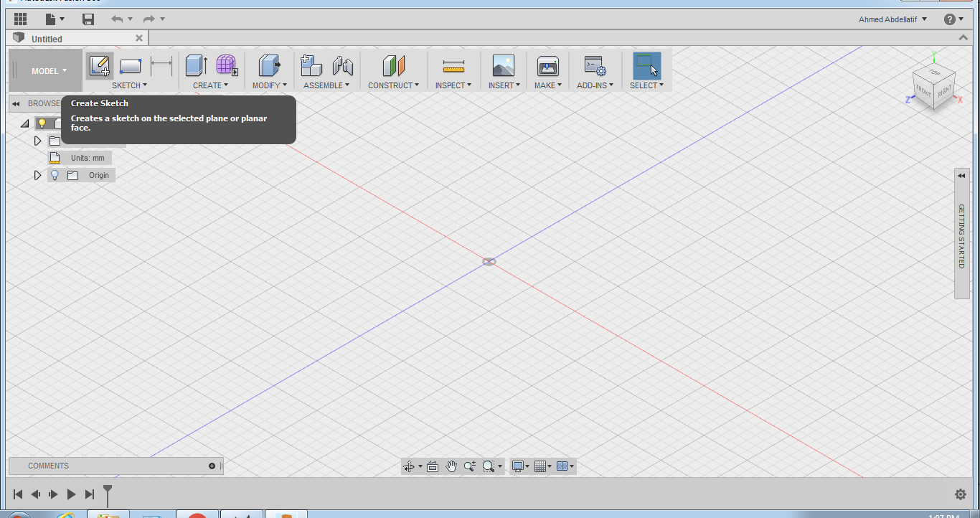Select the Measure ruler icon
Viewport: 980px width, 518px height.
[453, 67]
